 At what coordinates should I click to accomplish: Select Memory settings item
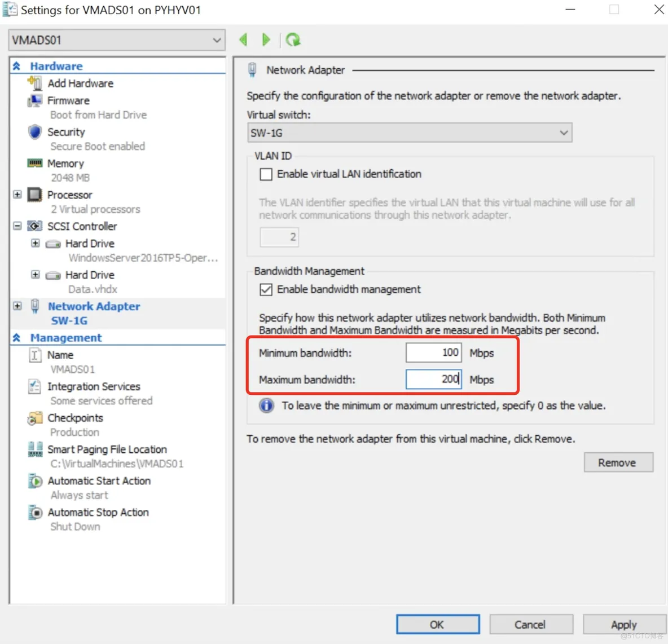click(x=65, y=164)
